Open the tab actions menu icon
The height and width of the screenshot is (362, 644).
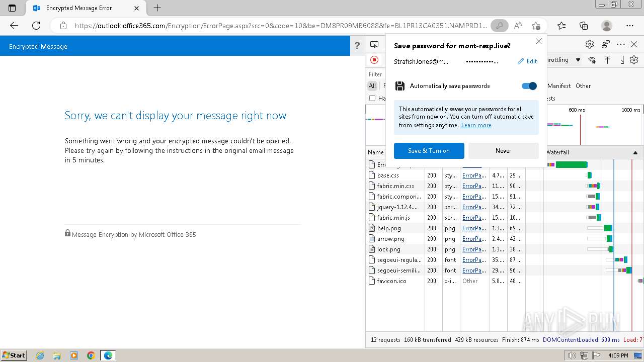pyautogui.click(x=12, y=8)
